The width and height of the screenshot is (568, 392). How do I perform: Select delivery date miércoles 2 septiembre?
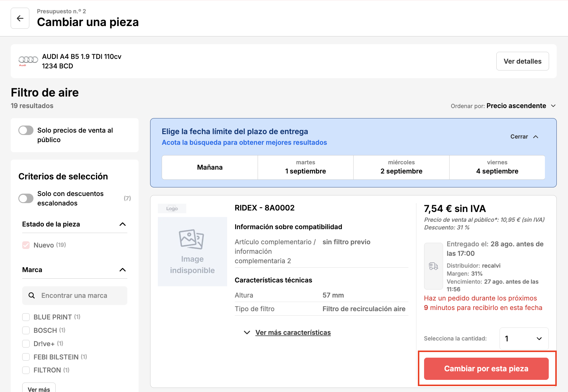point(401,167)
